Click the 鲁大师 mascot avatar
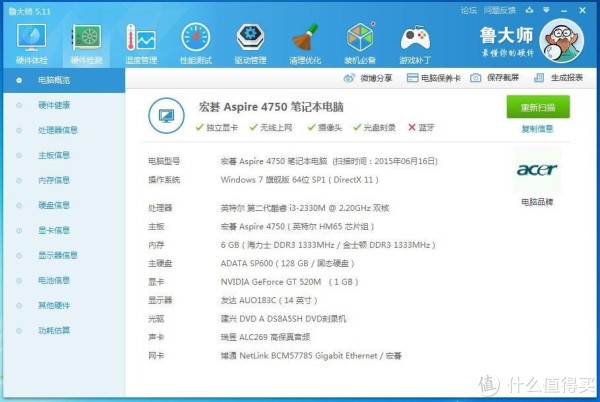Viewport: 600px width, 402px height. (561, 41)
